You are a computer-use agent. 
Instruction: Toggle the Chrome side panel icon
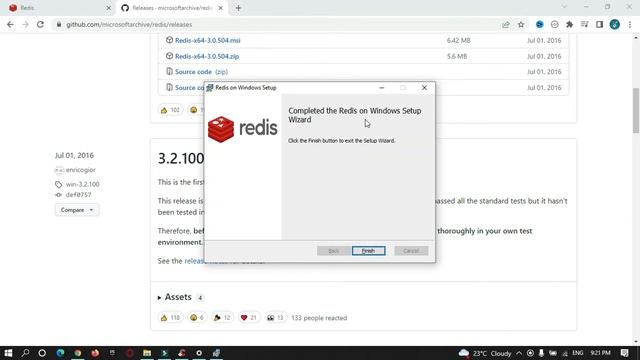point(599,24)
